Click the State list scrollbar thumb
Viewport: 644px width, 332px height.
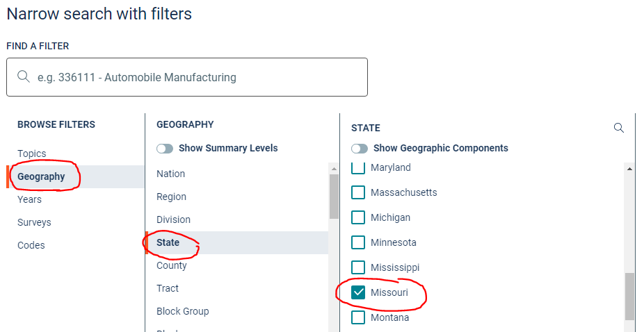point(629,296)
